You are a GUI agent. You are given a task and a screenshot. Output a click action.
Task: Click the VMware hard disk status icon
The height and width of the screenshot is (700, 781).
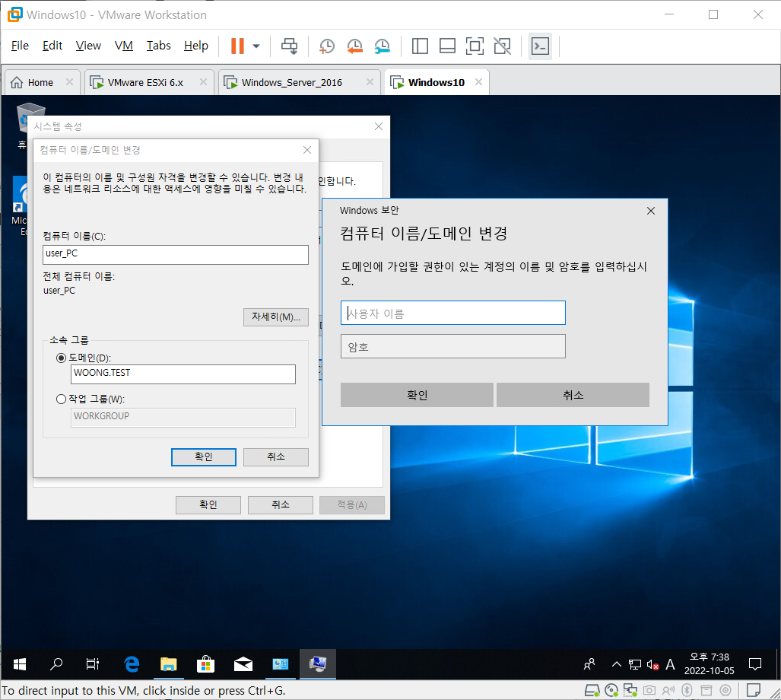[x=592, y=691]
